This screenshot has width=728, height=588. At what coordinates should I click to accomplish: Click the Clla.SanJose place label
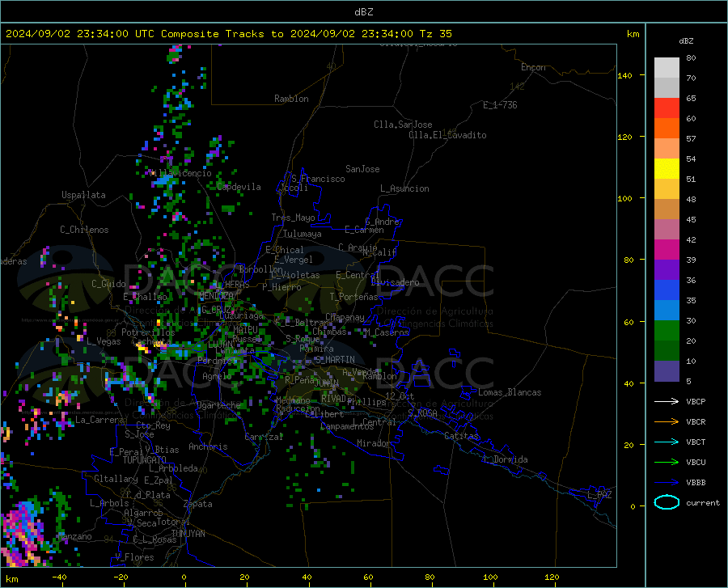pos(403,125)
